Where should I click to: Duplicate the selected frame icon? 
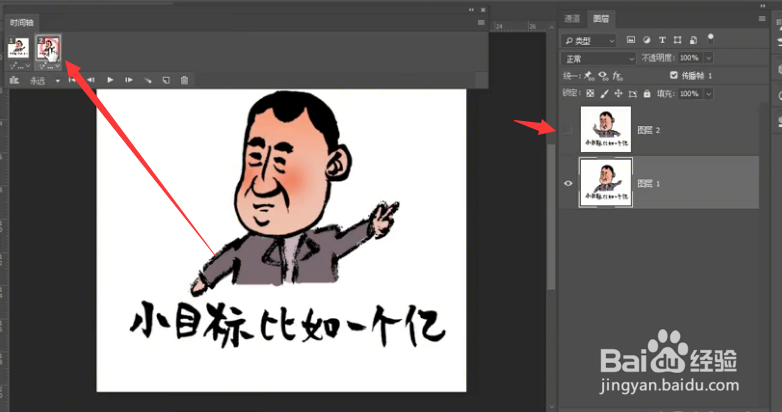click(166, 80)
